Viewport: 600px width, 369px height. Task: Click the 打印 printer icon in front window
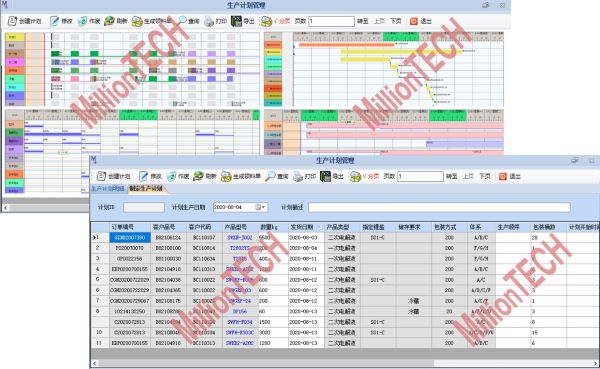coord(298,176)
